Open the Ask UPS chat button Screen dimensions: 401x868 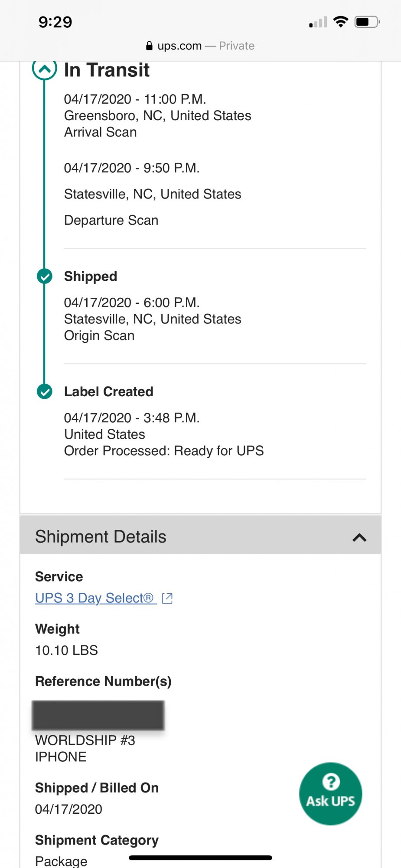tap(331, 794)
